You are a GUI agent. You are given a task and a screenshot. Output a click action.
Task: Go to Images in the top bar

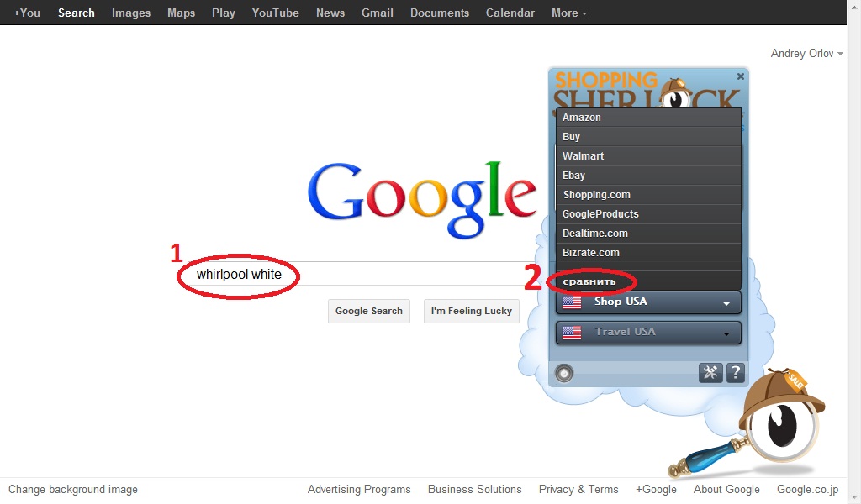click(x=131, y=13)
